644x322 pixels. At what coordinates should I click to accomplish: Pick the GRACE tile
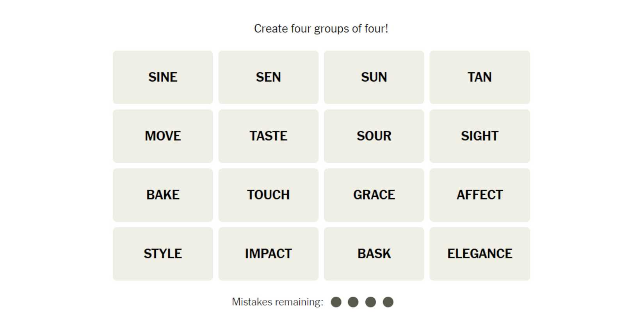click(374, 195)
